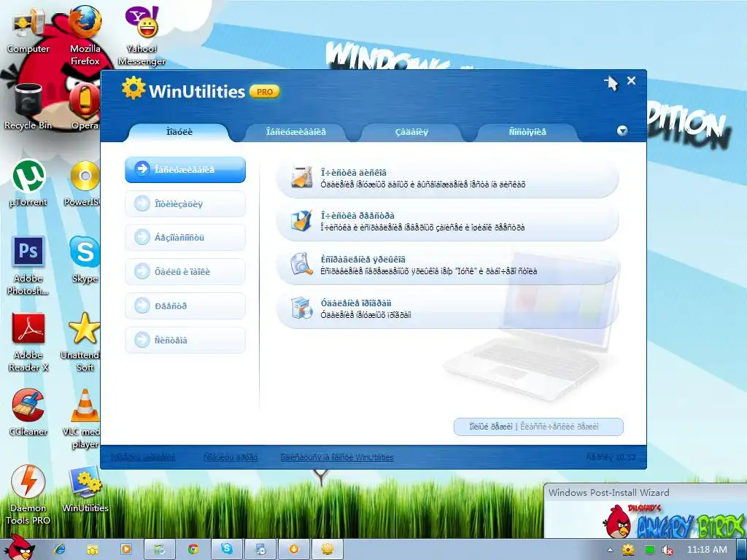
Task: Click the green square tray icon
Action: click(649, 550)
